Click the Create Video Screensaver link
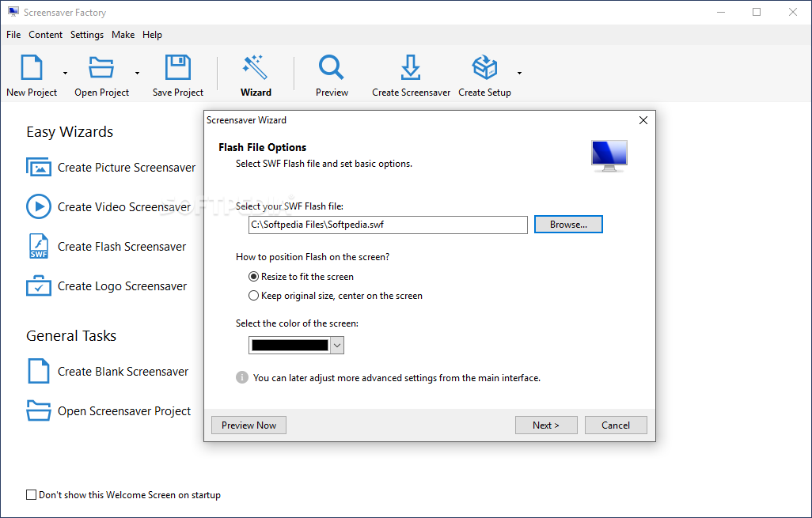Viewport: 812px width, 518px height. pos(124,207)
